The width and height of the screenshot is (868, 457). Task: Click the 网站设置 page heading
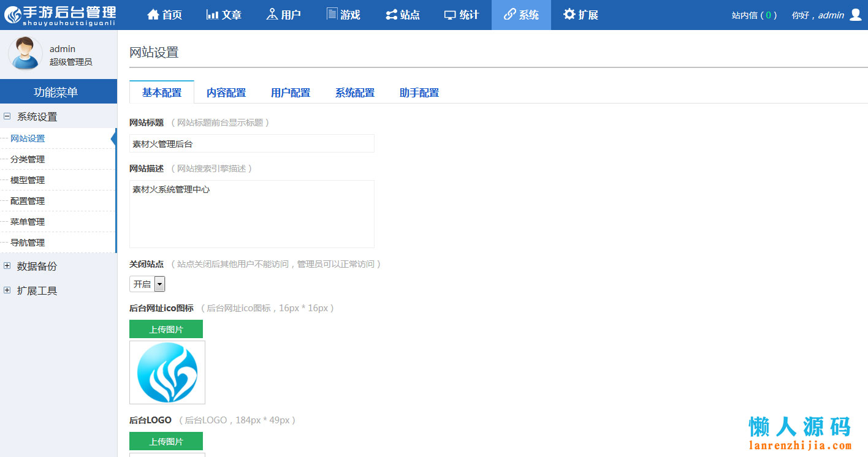[x=154, y=53]
